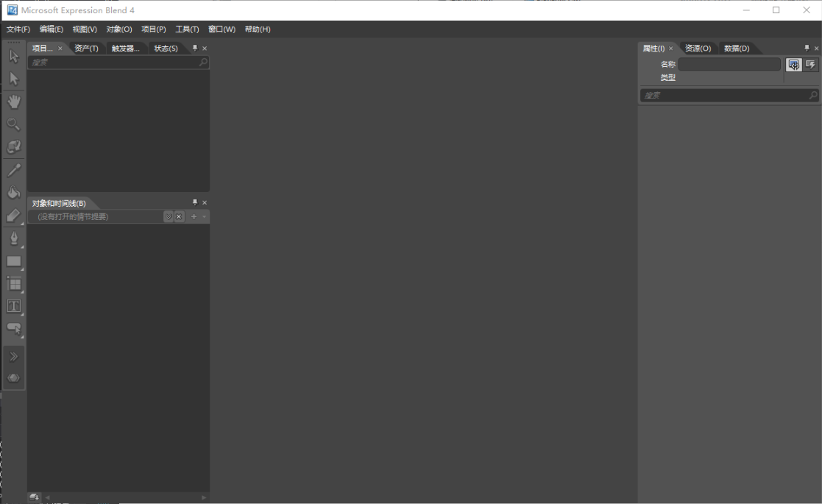Pick the Camera Orbit tool

pos(13,146)
